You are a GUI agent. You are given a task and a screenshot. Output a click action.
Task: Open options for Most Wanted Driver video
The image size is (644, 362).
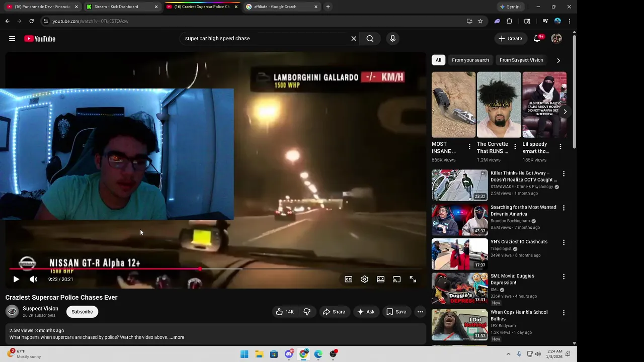click(563, 208)
